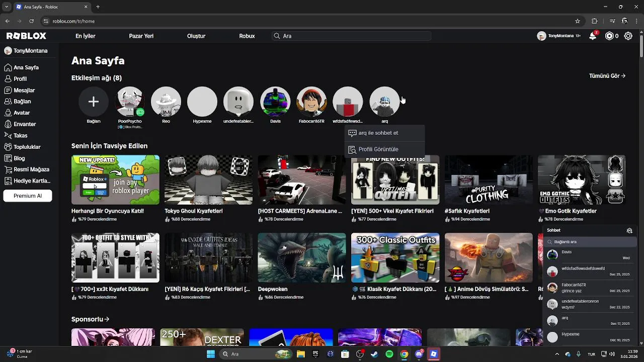
Task: Click the Bağlantı ara chat search field
Action: click(x=591, y=242)
